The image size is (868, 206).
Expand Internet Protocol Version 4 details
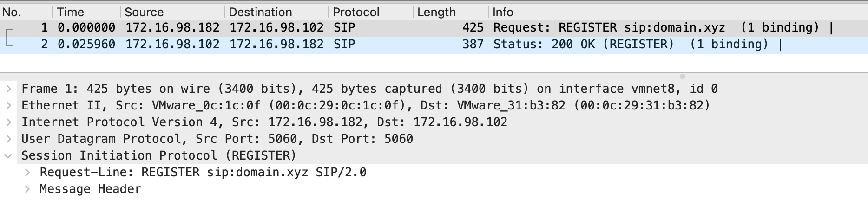(x=8, y=122)
